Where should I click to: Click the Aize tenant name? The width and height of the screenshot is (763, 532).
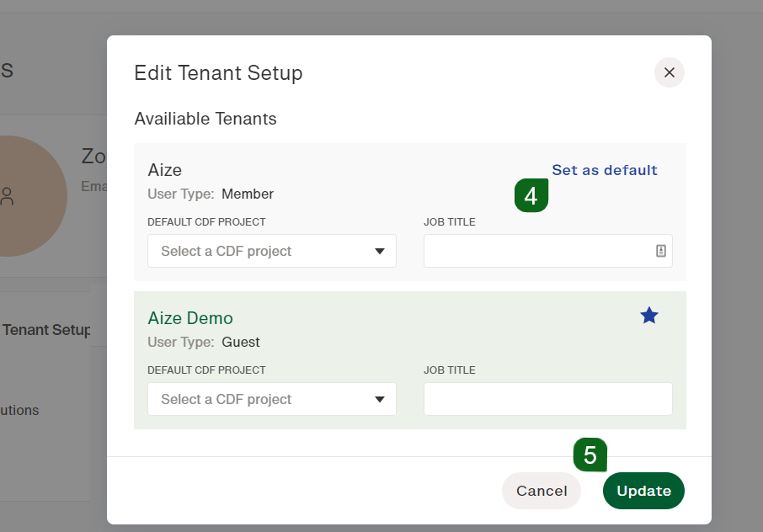pos(165,170)
